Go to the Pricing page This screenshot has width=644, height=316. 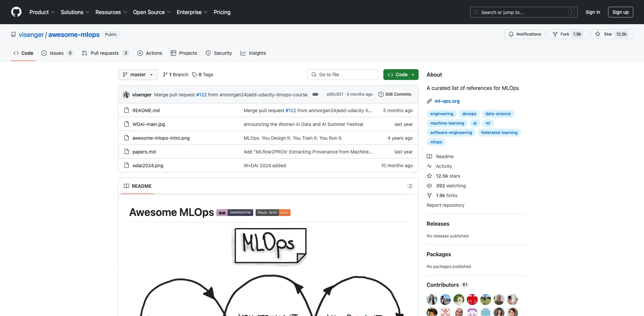click(x=222, y=12)
